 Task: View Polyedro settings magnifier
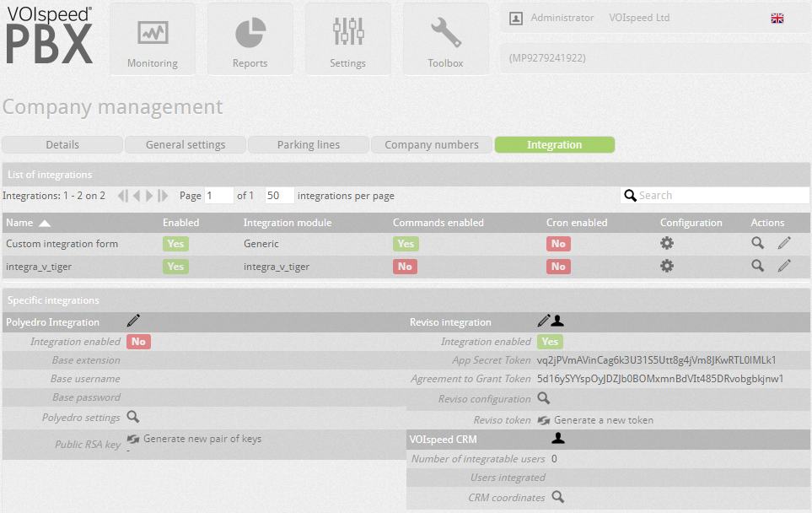(133, 417)
